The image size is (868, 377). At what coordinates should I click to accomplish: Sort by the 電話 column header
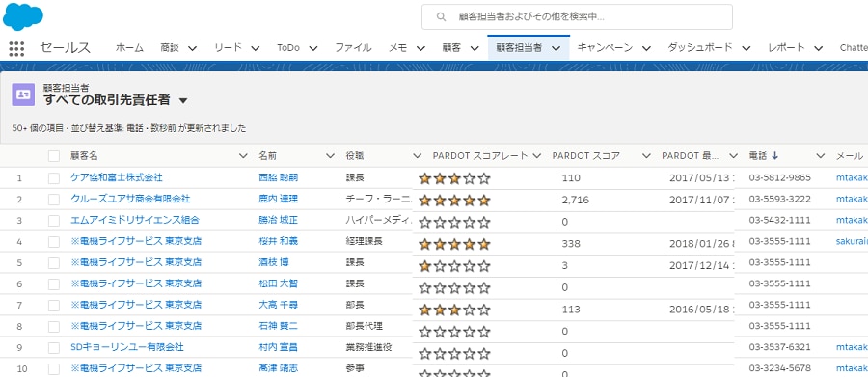758,156
